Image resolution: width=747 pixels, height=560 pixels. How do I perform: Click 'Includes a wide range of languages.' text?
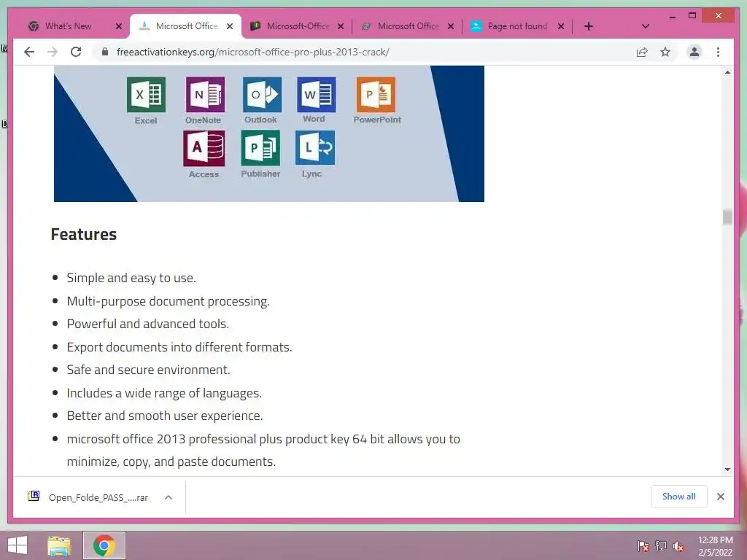pos(164,393)
